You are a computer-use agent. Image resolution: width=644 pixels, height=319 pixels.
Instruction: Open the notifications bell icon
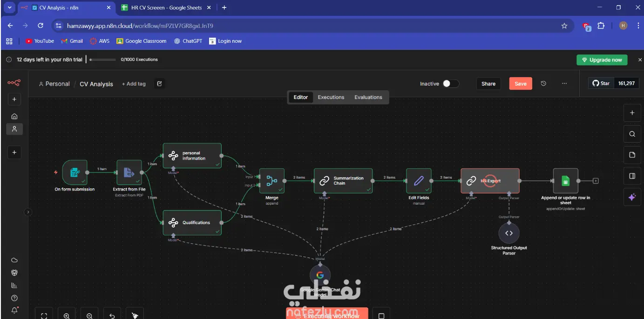click(14, 310)
